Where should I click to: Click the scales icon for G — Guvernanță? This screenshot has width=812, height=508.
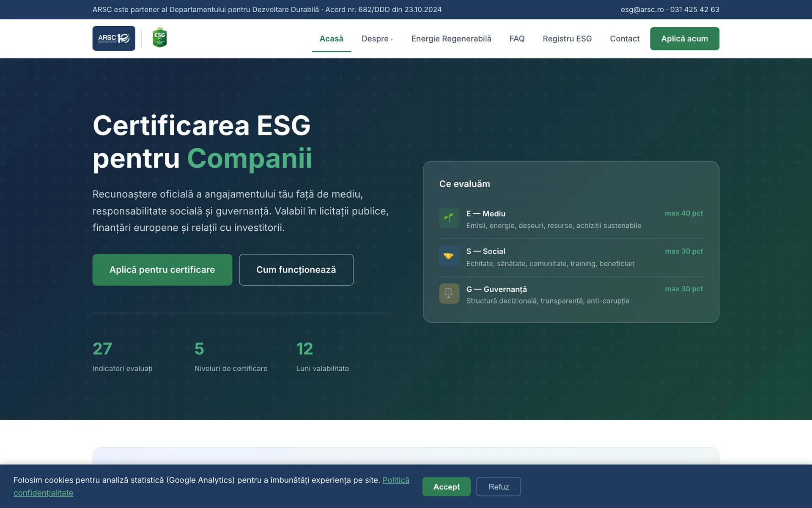pyautogui.click(x=449, y=293)
